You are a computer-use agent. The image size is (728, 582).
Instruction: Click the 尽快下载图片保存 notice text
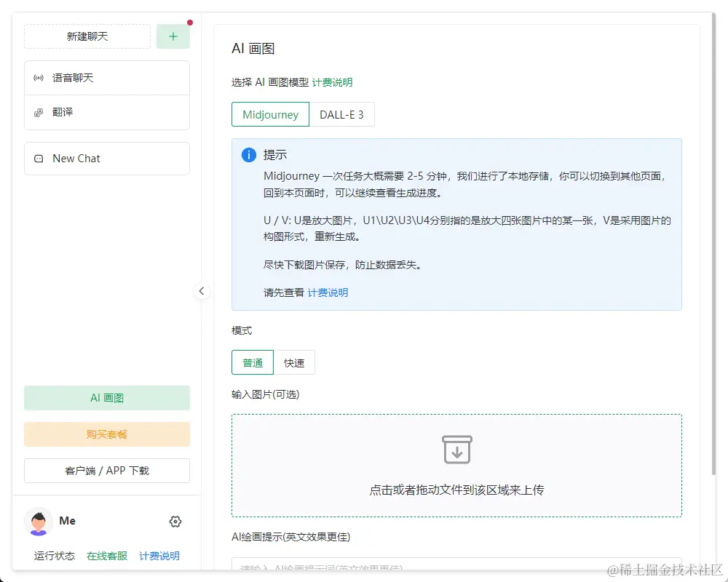tap(343, 265)
